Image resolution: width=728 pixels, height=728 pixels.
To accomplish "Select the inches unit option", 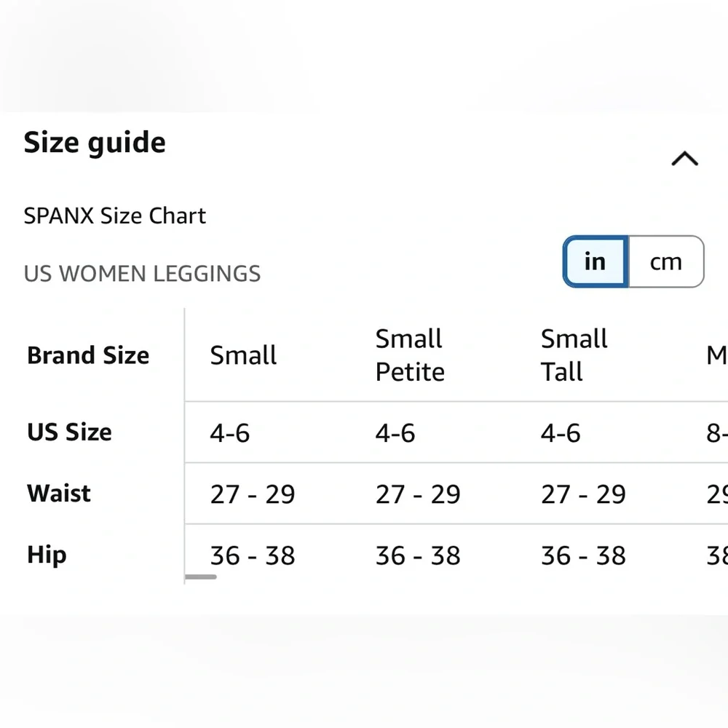I will (595, 262).
